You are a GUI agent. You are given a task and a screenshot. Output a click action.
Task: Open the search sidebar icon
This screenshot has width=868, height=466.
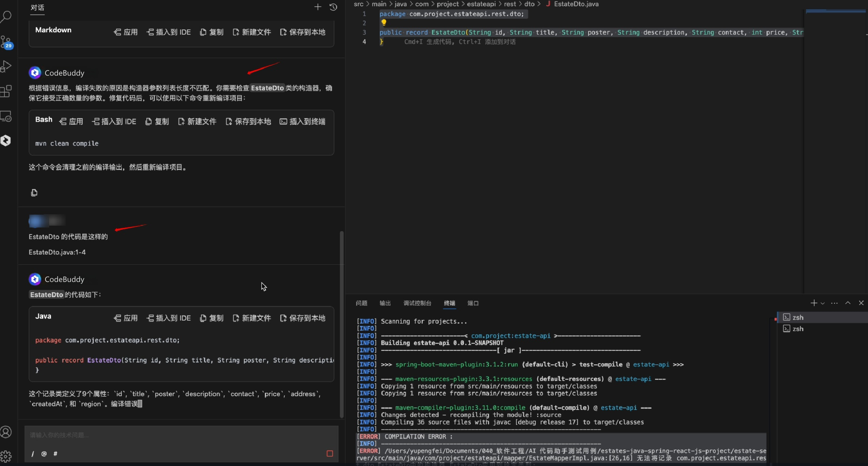point(6,17)
